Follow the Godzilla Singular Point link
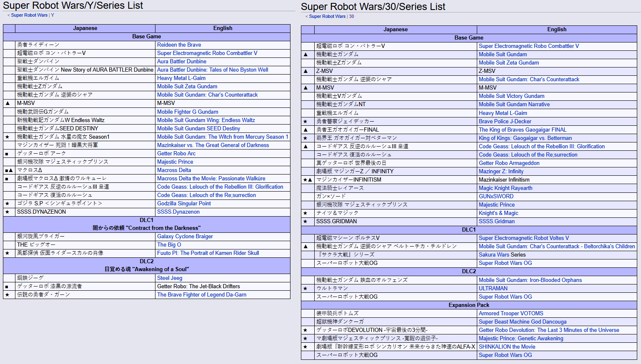The width and height of the screenshot is (641, 364). coord(184,204)
